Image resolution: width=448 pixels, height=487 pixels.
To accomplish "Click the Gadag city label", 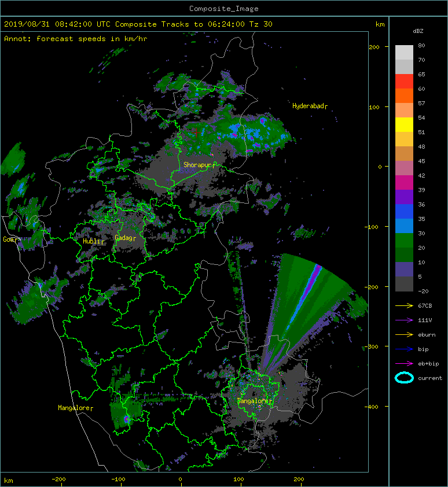I will pyautogui.click(x=125, y=238).
